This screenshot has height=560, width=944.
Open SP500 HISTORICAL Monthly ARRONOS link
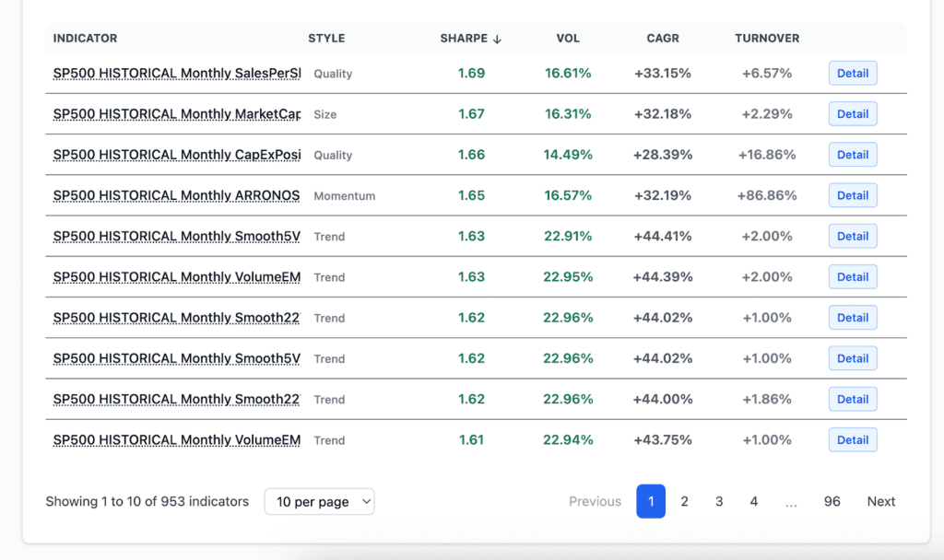(177, 195)
